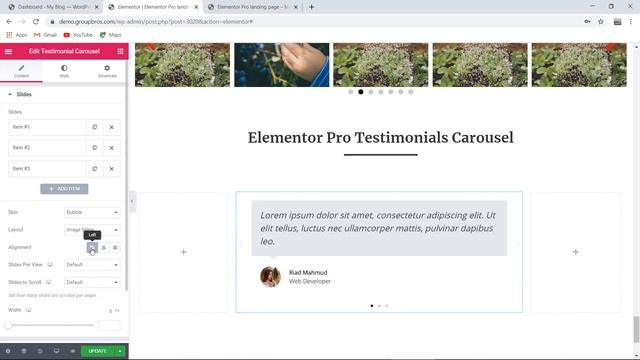Remove slide Item #2
Viewport: 640px width, 360px height.
pyautogui.click(x=111, y=148)
